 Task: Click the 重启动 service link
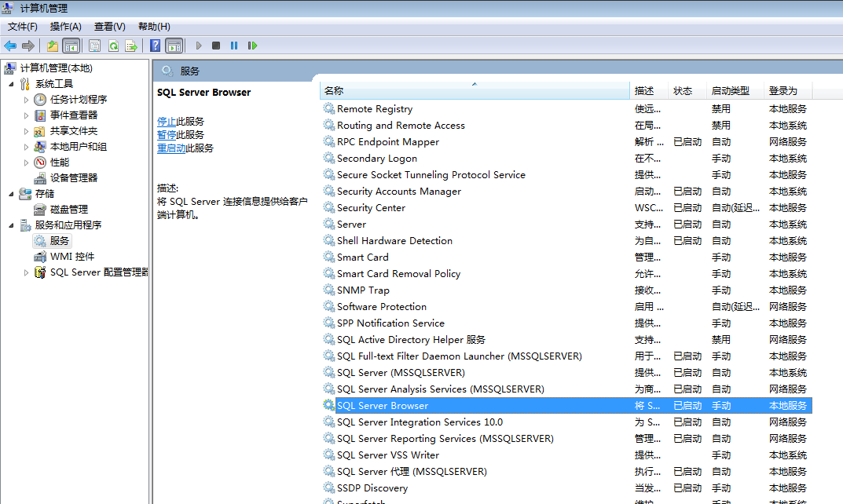171,148
